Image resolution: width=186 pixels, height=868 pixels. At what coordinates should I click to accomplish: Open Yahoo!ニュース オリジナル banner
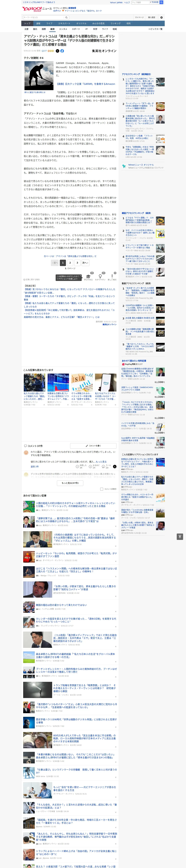coord(143,166)
